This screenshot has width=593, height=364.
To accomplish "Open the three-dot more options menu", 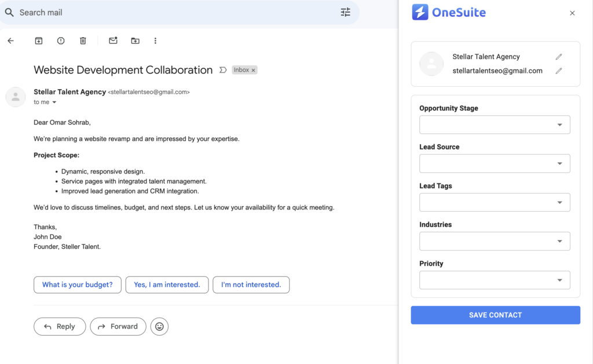I will (155, 41).
